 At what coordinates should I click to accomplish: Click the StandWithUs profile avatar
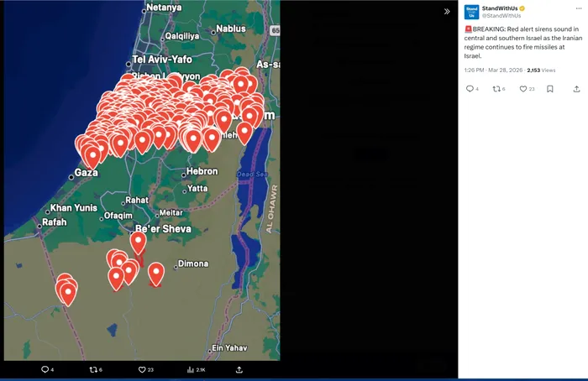(x=471, y=12)
